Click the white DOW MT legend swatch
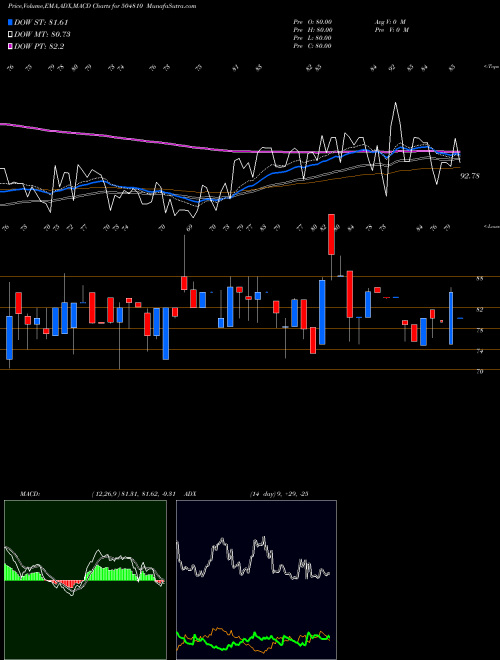 point(11,35)
